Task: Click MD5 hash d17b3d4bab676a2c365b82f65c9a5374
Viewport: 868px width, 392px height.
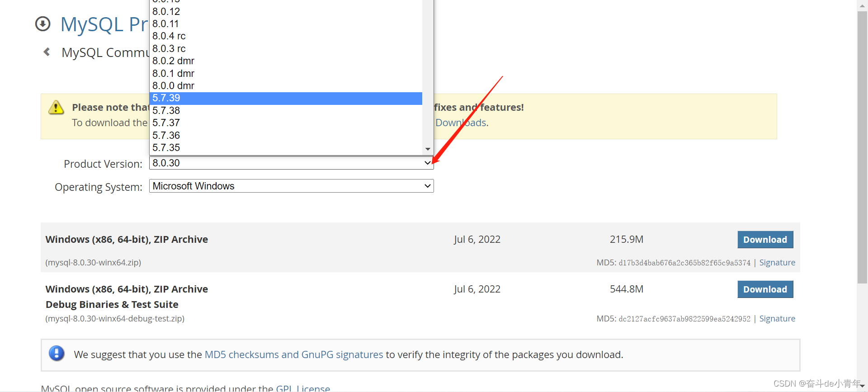Action: click(x=684, y=263)
